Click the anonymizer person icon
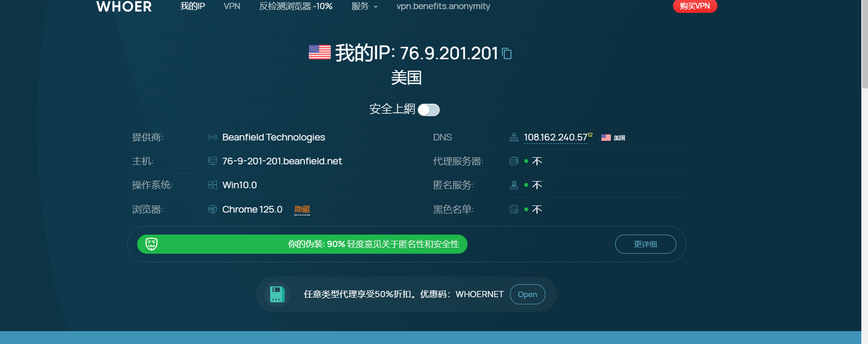 (514, 185)
